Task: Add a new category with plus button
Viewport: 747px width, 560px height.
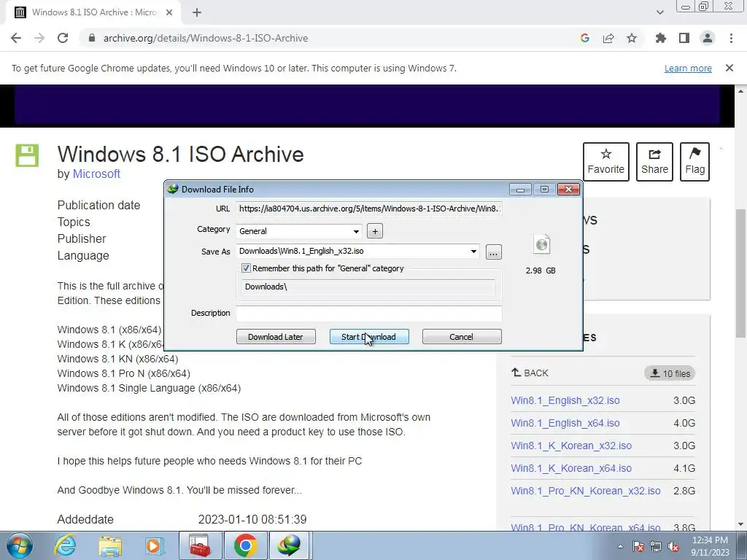Action: pyautogui.click(x=375, y=231)
